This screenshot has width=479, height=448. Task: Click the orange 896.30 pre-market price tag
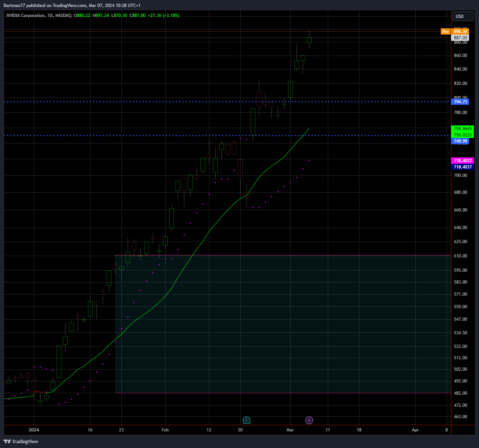point(460,32)
